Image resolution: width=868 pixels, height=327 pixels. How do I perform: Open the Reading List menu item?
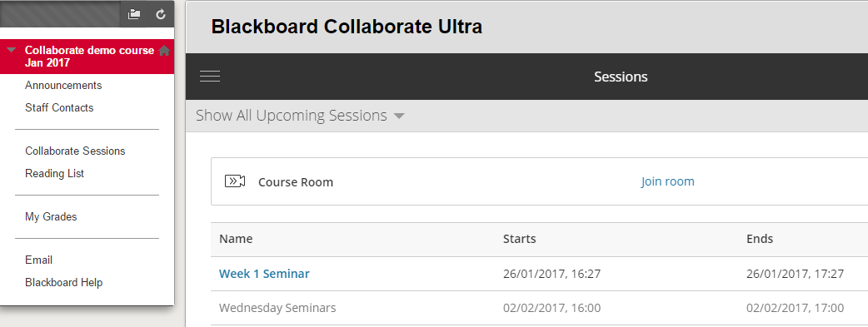pos(54,174)
